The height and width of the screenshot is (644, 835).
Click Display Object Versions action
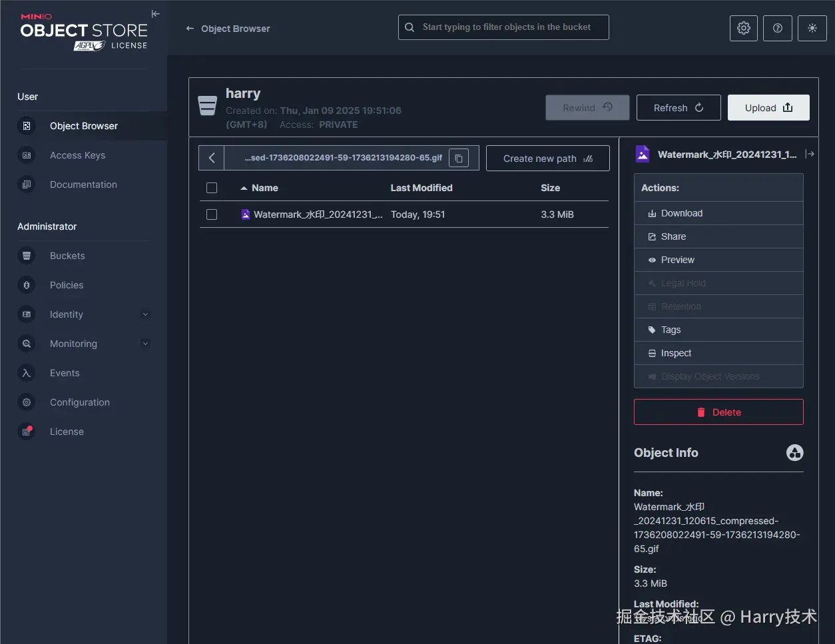pos(718,376)
